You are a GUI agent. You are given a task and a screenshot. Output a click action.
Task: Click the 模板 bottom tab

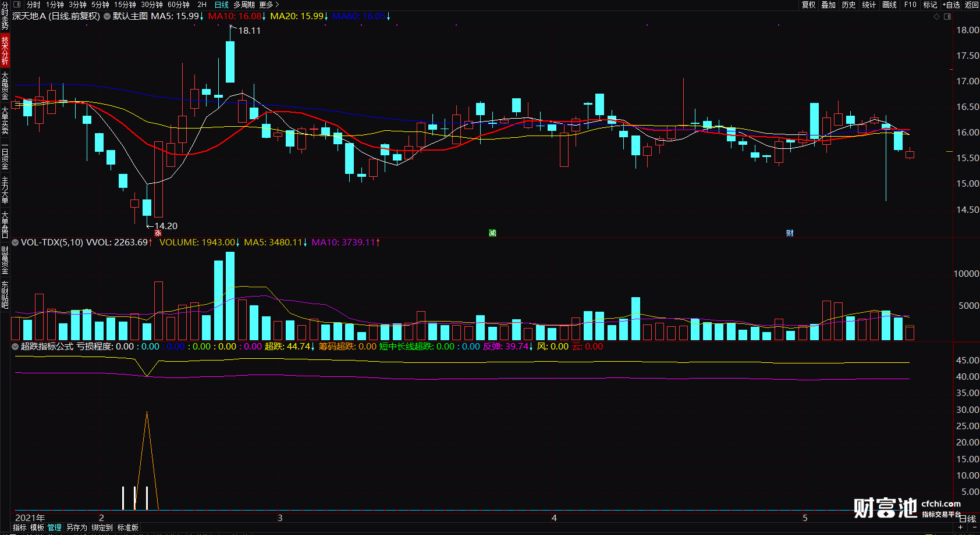[37, 528]
